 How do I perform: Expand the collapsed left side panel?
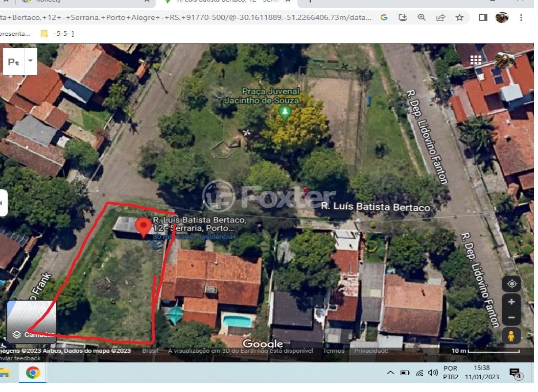coord(3,203)
